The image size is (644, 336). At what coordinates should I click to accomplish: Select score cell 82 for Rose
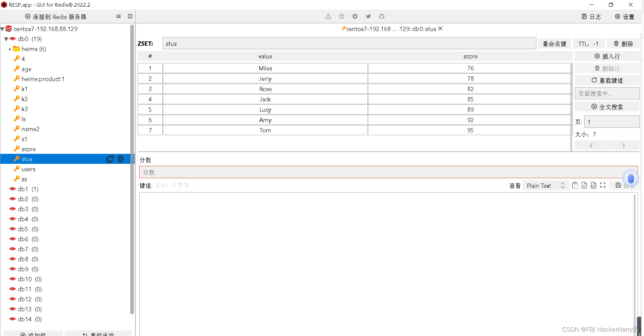470,89
